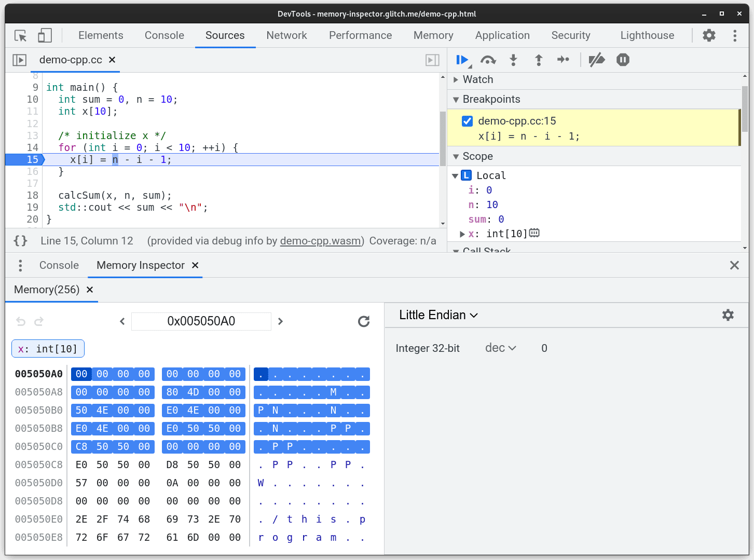Image resolution: width=754 pixels, height=560 pixels.
Task: Switch to the Console tab in drawer
Action: [x=59, y=265]
